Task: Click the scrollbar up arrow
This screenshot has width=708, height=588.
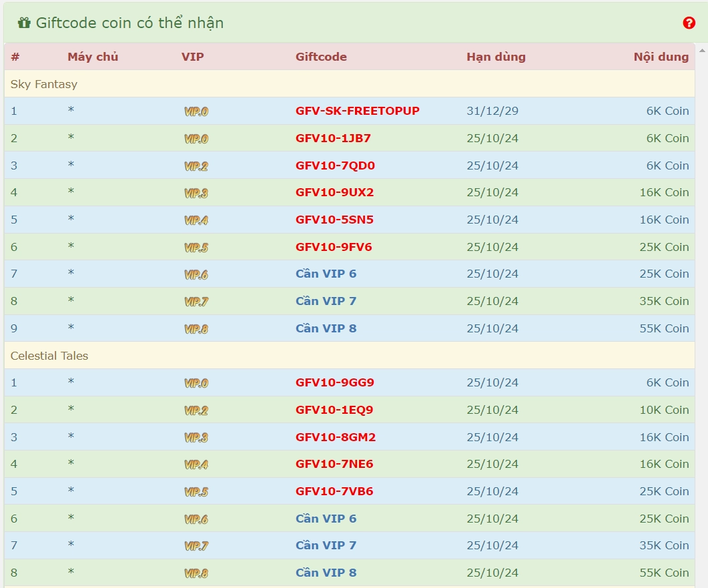Action: pyautogui.click(x=701, y=50)
